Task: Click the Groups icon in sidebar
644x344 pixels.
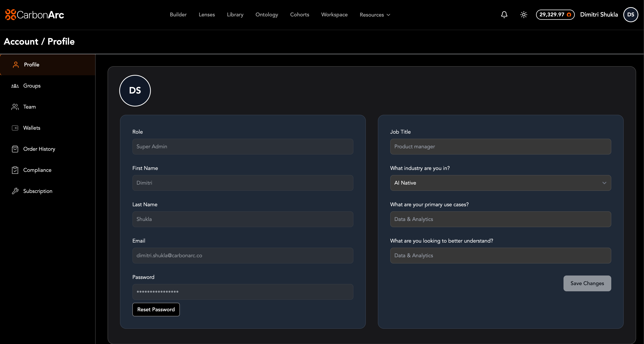Action: [x=15, y=86]
